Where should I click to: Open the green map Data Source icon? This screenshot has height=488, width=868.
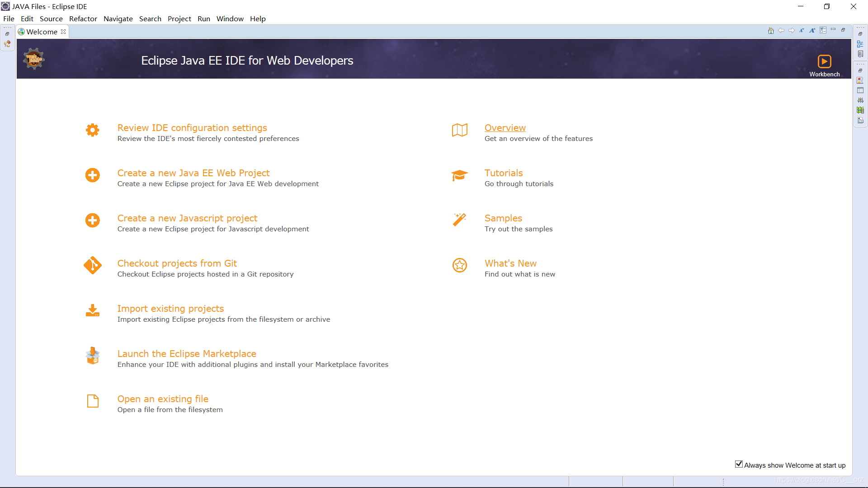[860, 110]
